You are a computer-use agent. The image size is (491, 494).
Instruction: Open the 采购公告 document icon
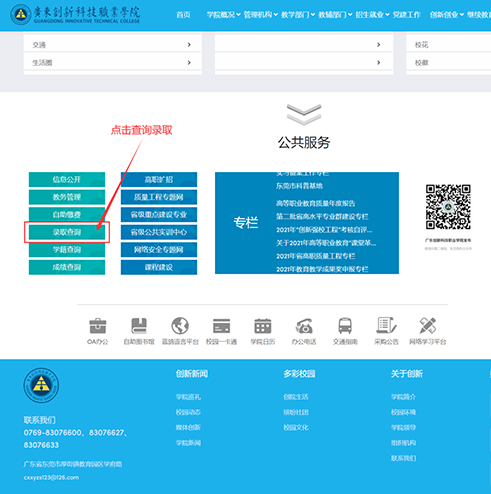tap(386, 326)
